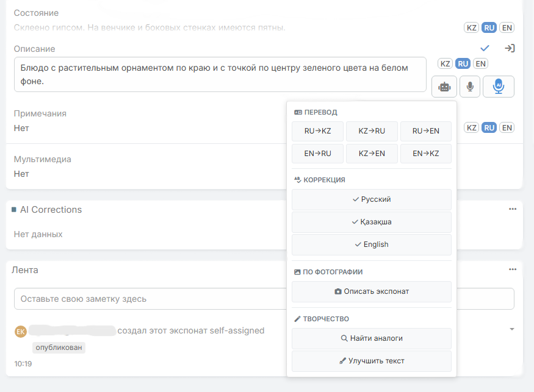Select RU→KZ translation option
This screenshot has height=392, width=534.
coord(317,131)
